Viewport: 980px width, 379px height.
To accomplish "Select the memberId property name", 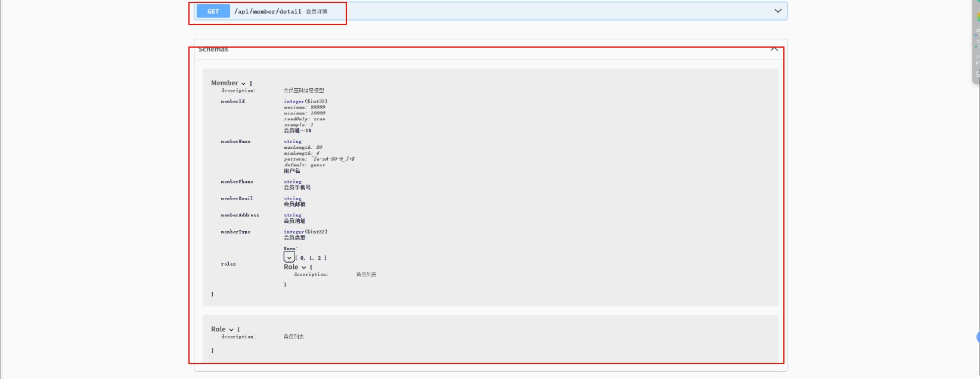I will 232,101.
